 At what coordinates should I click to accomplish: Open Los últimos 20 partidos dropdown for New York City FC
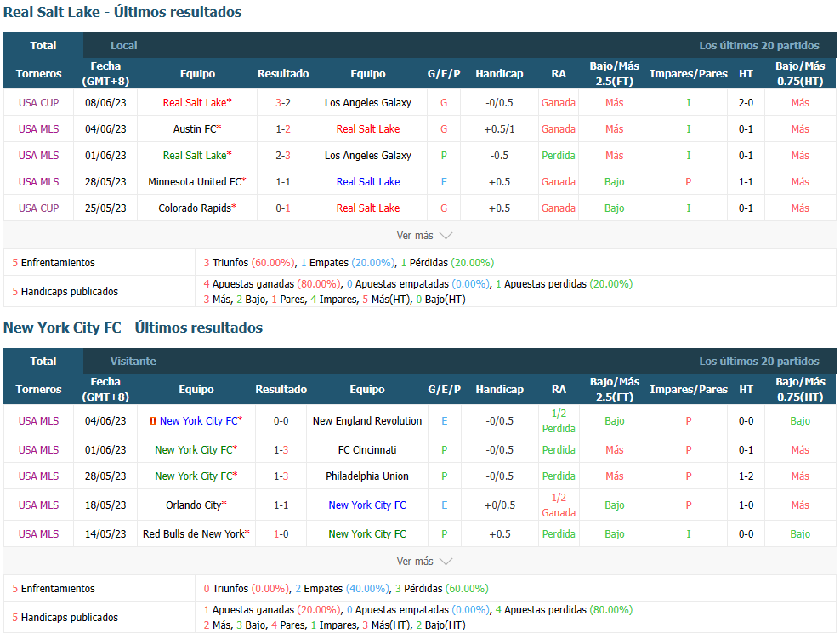pos(758,362)
